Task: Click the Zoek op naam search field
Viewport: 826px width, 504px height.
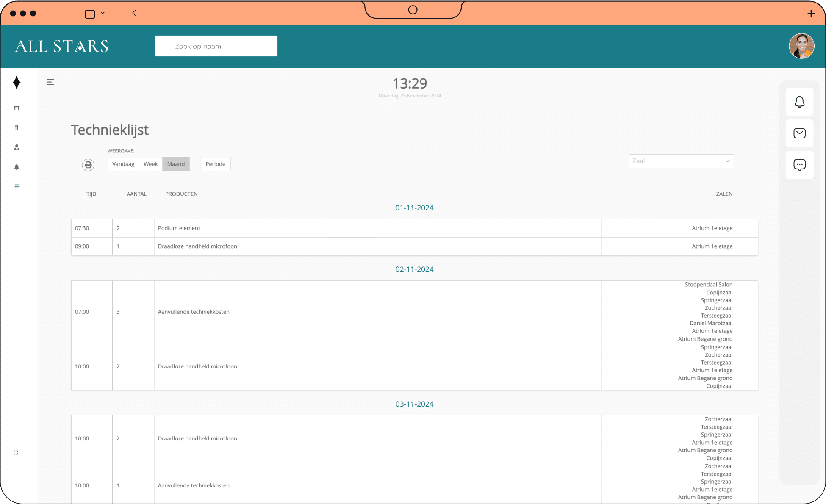Action: 216,46
